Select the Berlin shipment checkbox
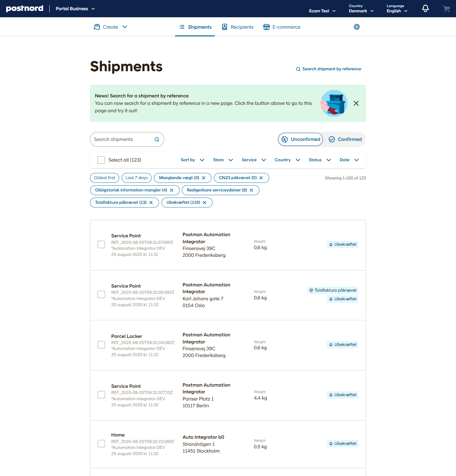456x476 pixels. pos(101,395)
